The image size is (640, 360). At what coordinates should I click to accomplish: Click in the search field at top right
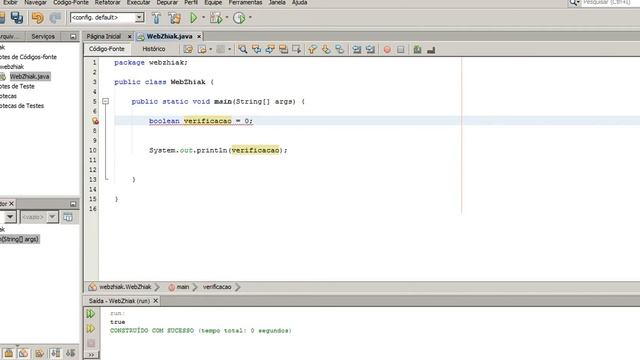tap(610, 2)
